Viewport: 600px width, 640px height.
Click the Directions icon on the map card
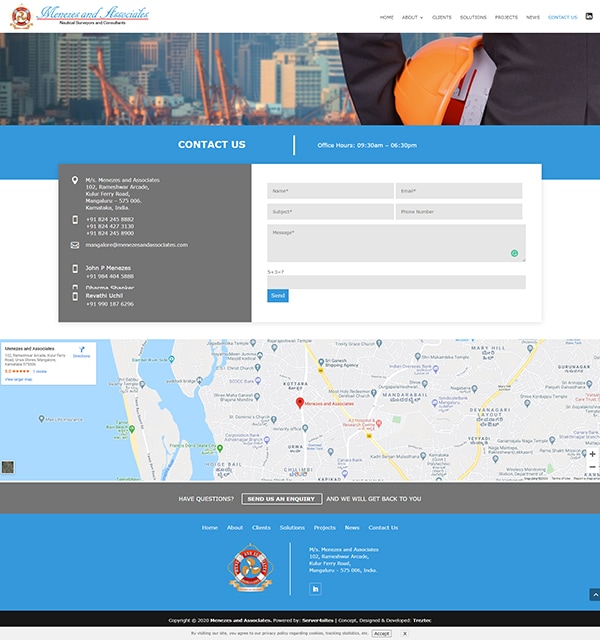82,349
